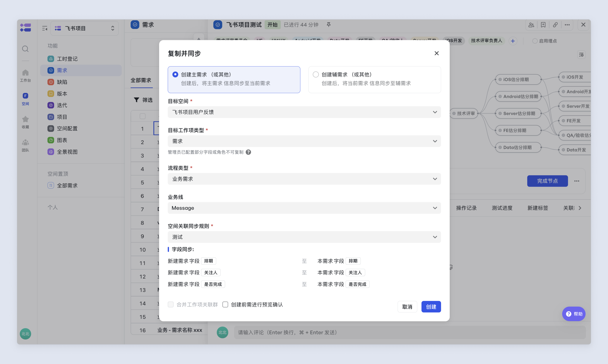The height and width of the screenshot is (364, 608).
Task: Open pinned 全部需求 view
Action: 81,185
